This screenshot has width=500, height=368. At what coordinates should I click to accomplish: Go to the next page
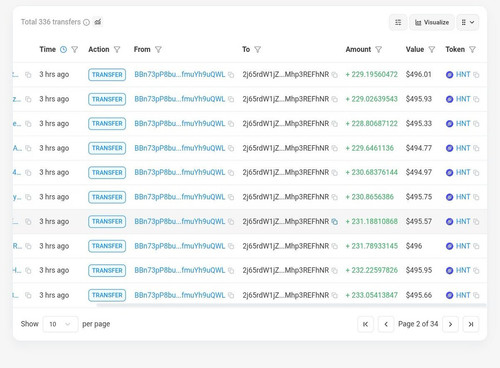coord(450,324)
